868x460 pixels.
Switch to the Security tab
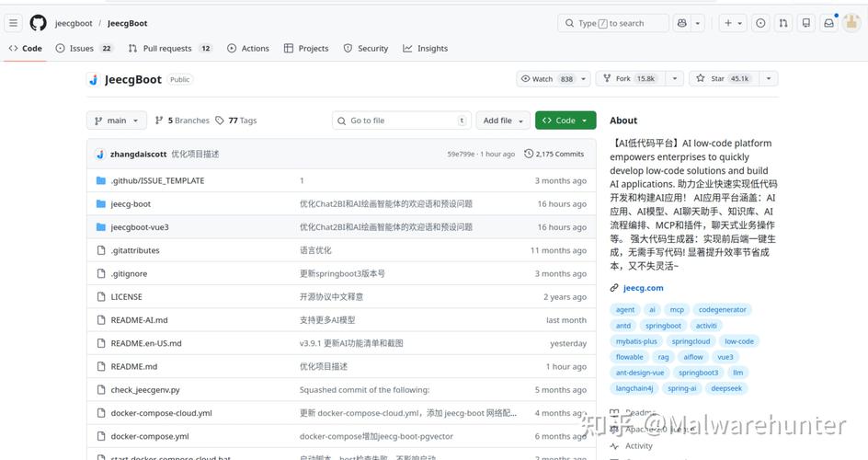(365, 48)
